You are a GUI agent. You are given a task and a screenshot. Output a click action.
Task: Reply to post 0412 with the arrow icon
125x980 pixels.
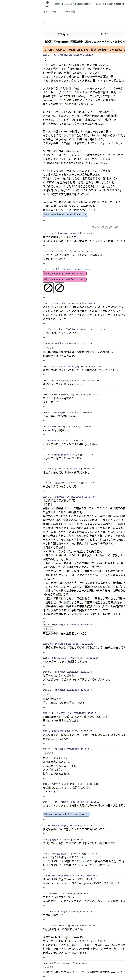[x=44, y=920]
